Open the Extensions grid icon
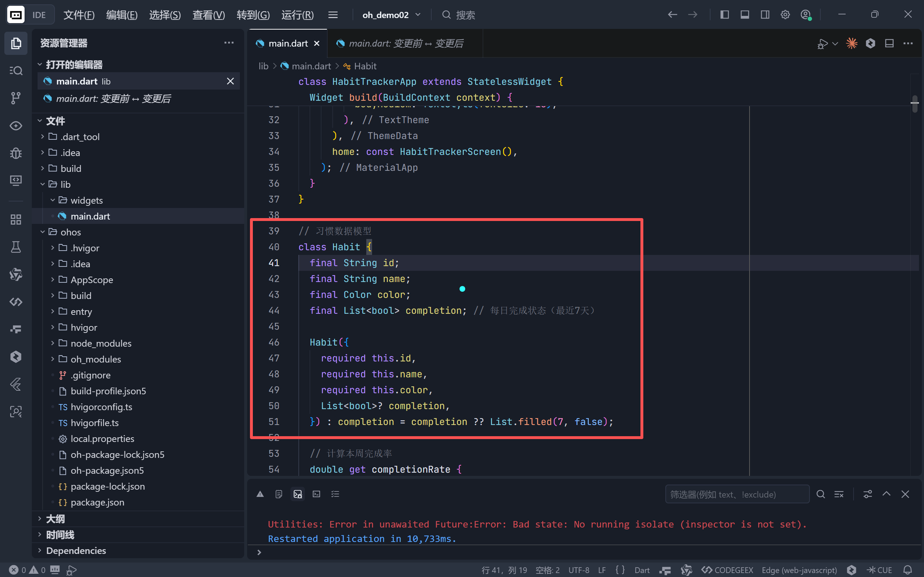Image resolution: width=924 pixels, height=577 pixels. (x=16, y=220)
